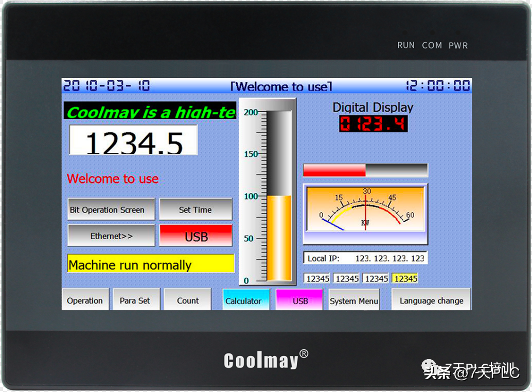Click the red horizontal progress bar
Image resolution: width=532 pixels, height=392 pixels.
click(x=365, y=170)
